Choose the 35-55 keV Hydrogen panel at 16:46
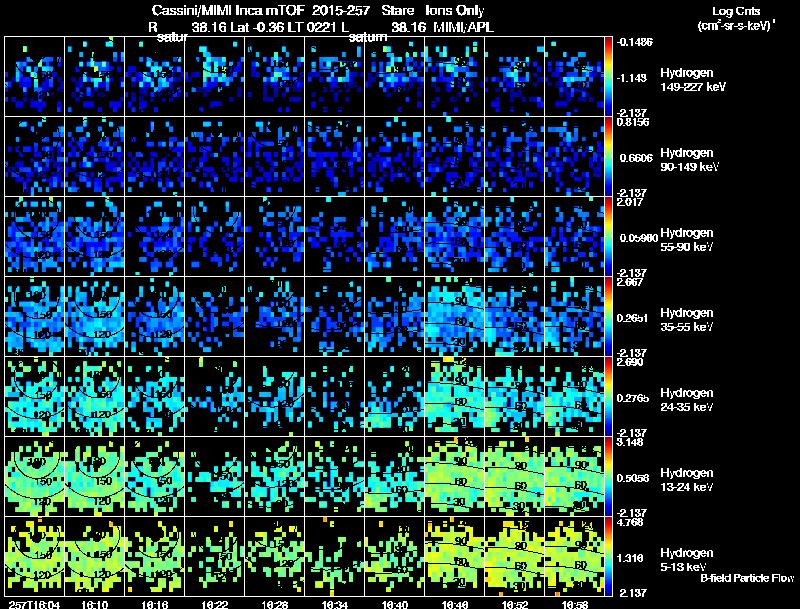 455,317
